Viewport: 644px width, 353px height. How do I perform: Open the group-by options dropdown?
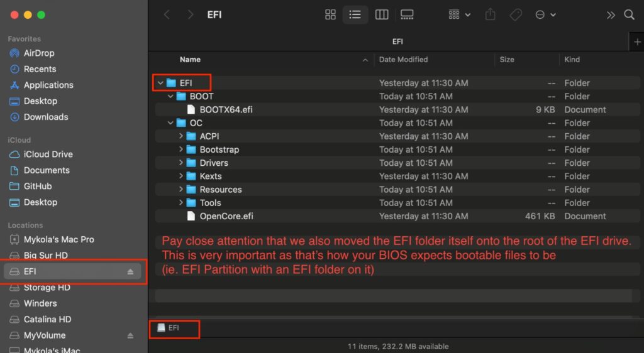point(459,14)
